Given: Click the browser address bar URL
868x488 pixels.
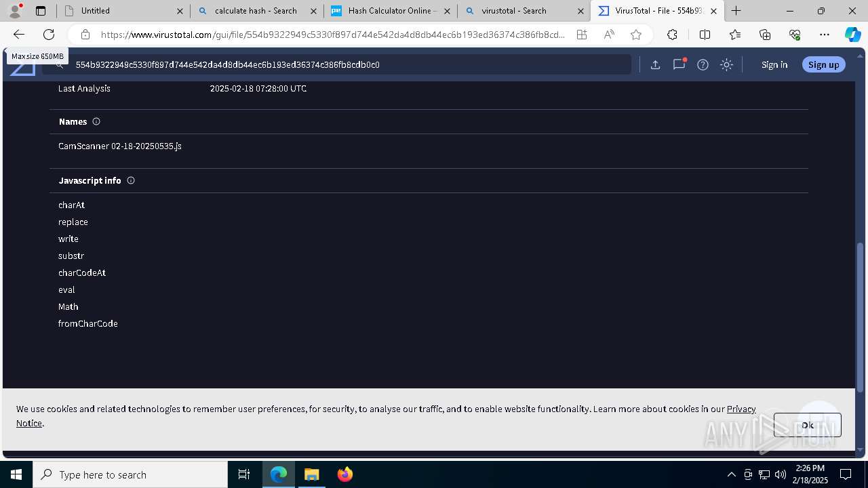Looking at the screenshot, I should click(332, 35).
